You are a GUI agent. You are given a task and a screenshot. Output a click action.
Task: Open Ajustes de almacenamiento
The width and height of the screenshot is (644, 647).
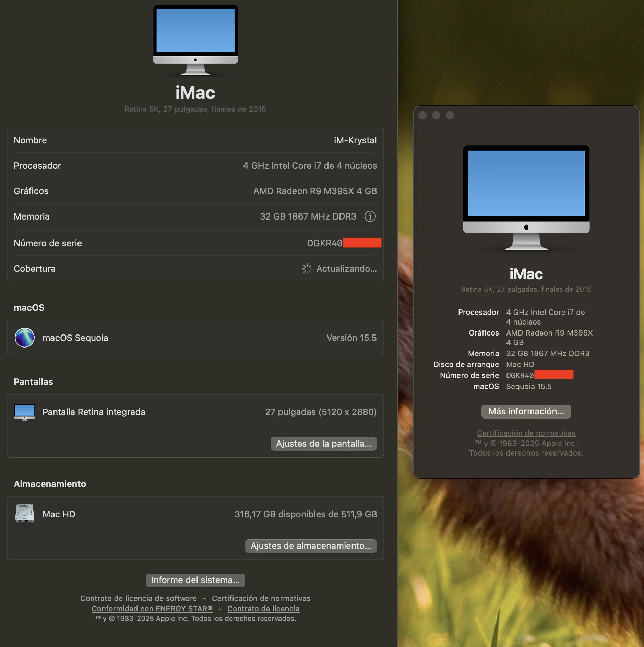311,546
